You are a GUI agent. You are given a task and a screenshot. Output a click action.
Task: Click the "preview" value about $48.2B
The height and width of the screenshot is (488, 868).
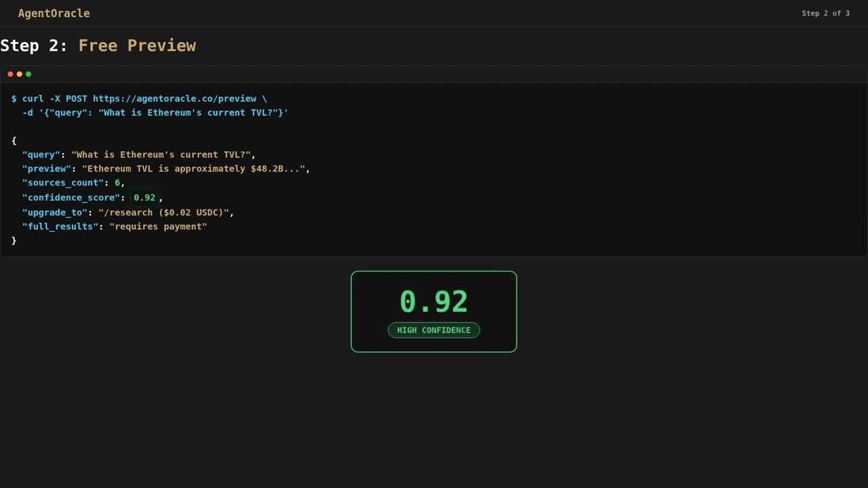(x=193, y=169)
